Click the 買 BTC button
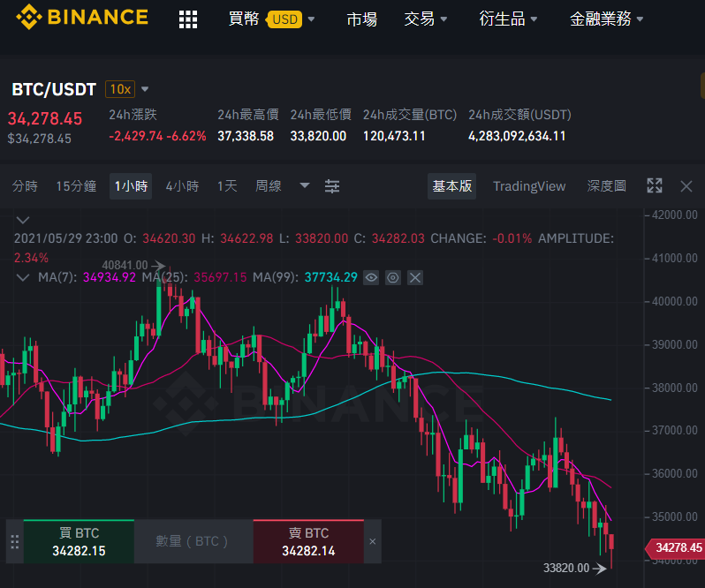 tap(79, 541)
